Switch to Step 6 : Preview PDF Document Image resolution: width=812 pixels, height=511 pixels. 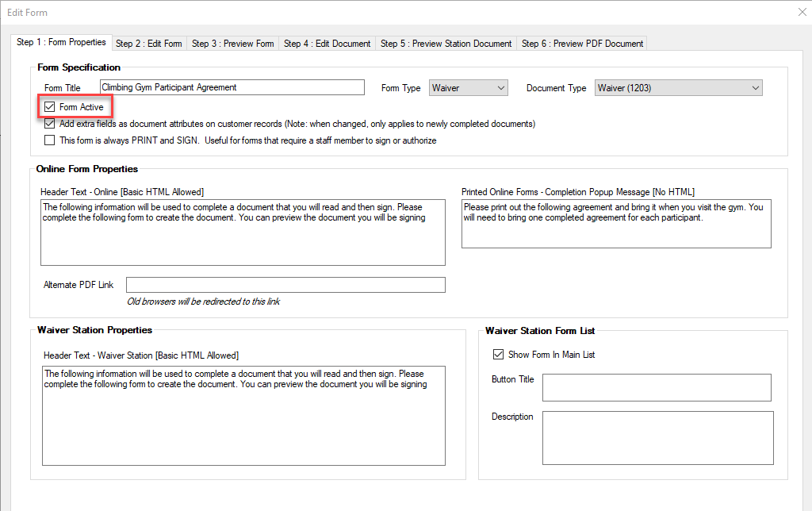point(582,44)
